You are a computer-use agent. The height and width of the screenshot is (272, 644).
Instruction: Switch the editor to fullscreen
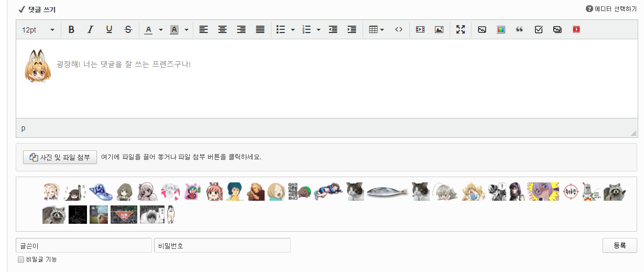461,30
